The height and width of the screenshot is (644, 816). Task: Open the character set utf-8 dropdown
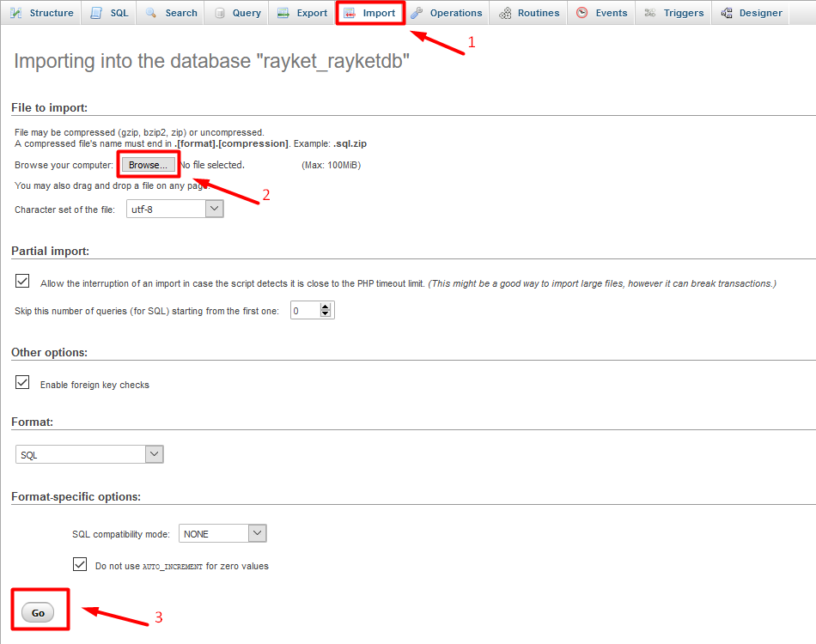pos(174,209)
